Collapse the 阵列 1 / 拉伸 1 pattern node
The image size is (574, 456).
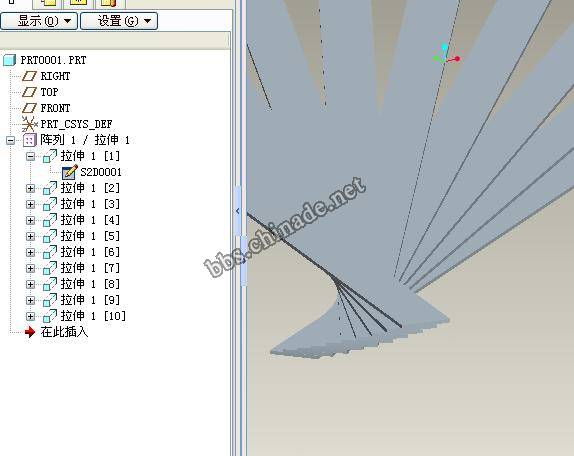click(11, 140)
